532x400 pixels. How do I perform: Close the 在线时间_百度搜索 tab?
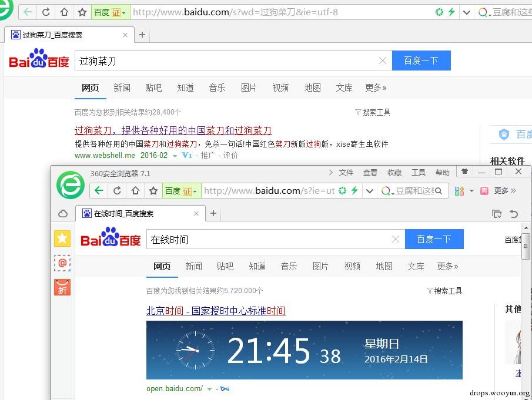[x=196, y=214]
